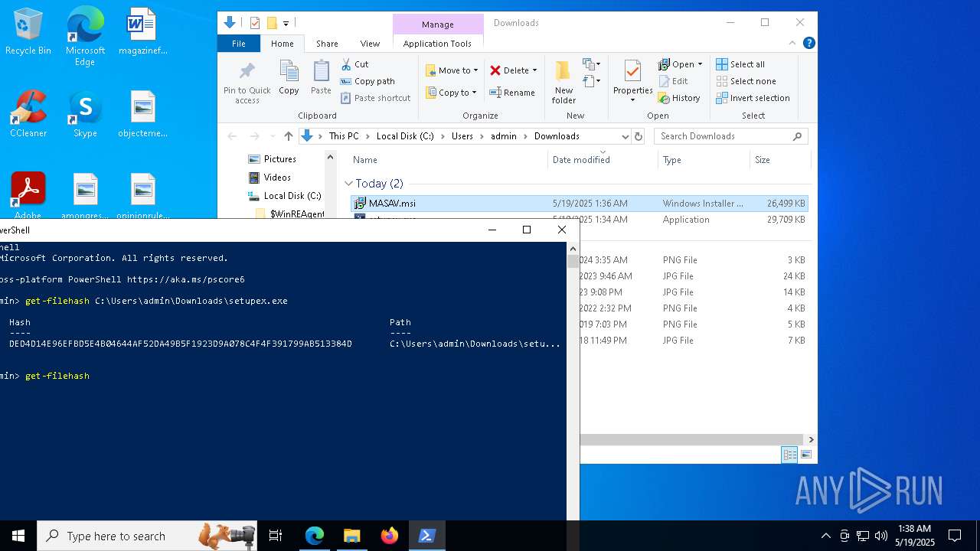Screen dimensions: 980x551
Task: Click the Manage contextual tab
Action: pyautogui.click(x=438, y=24)
